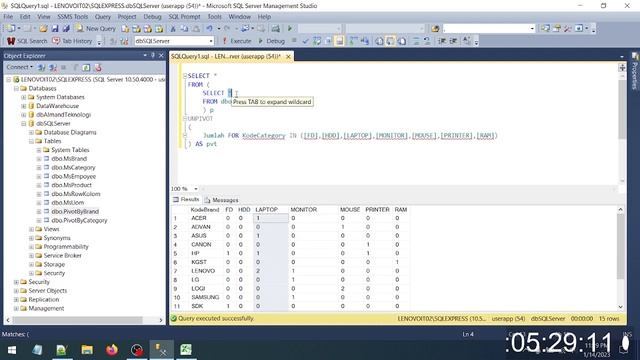Open Firefox from the taskbar
The image size is (640, 360).
point(112,350)
